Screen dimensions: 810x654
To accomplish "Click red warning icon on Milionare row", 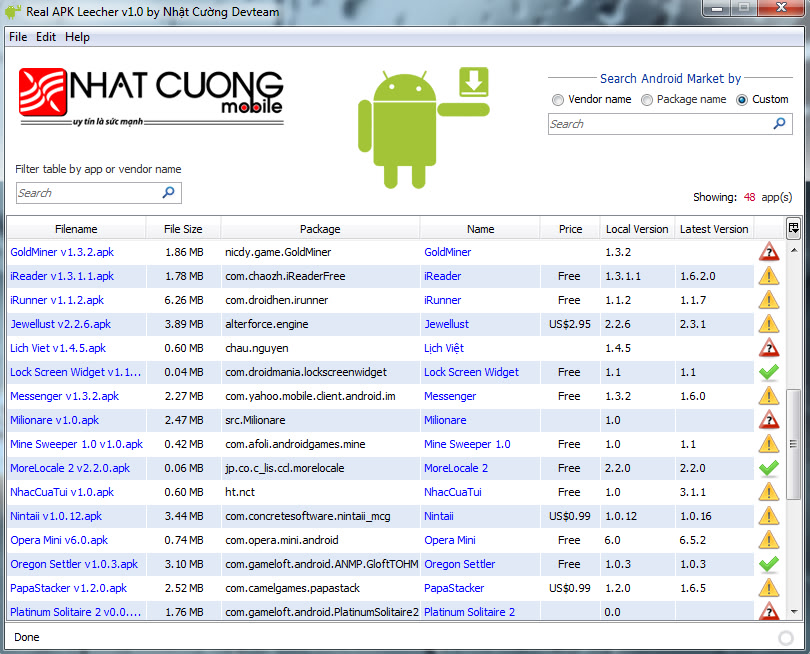I will pos(769,420).
